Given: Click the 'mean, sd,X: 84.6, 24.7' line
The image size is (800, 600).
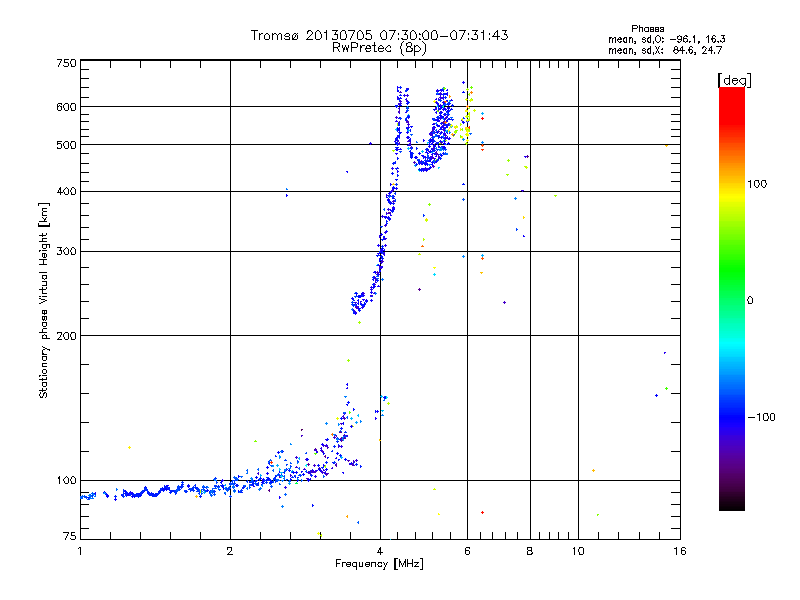Looking at the screenshot, I should (665, 50).
